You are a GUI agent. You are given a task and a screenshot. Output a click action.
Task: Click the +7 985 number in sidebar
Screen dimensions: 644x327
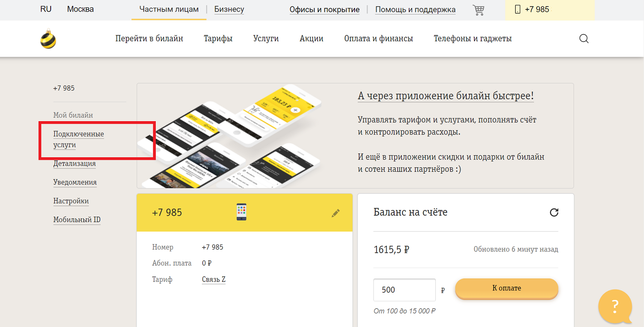pos(64,88)
